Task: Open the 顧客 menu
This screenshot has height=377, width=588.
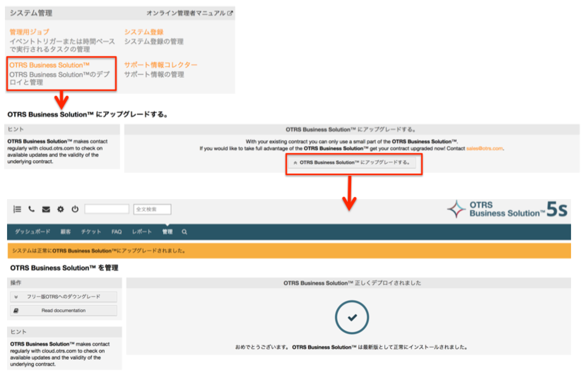Action: coord(65,232)
